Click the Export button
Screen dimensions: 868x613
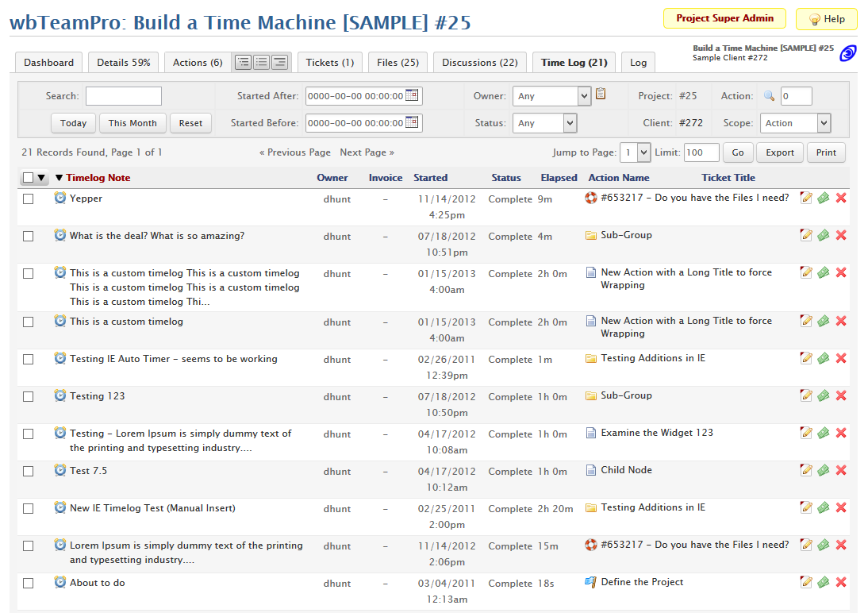coord(779,152)
